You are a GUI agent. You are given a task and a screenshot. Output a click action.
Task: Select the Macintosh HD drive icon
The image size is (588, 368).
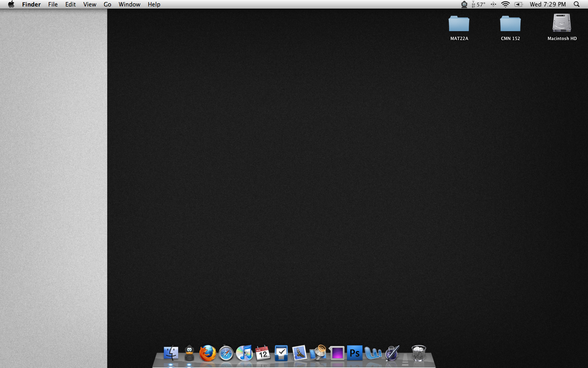click(562, 23)
